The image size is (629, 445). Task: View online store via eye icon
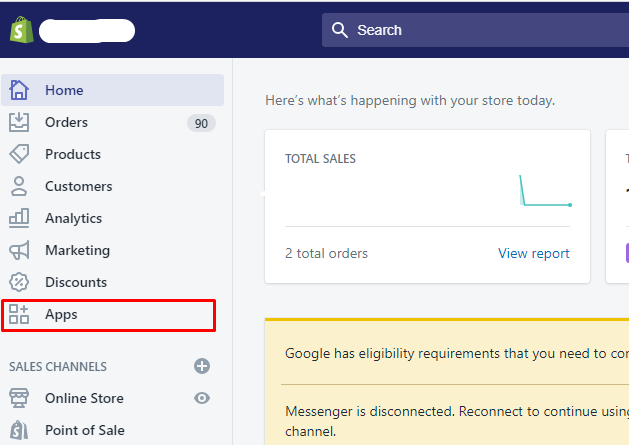pos(202,398)
